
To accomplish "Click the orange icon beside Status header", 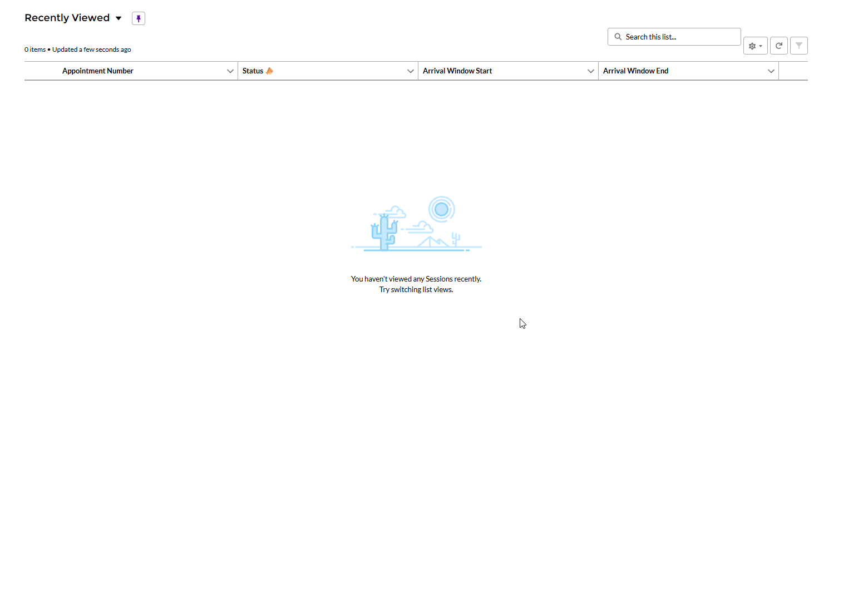I will [x=270, y=71].
